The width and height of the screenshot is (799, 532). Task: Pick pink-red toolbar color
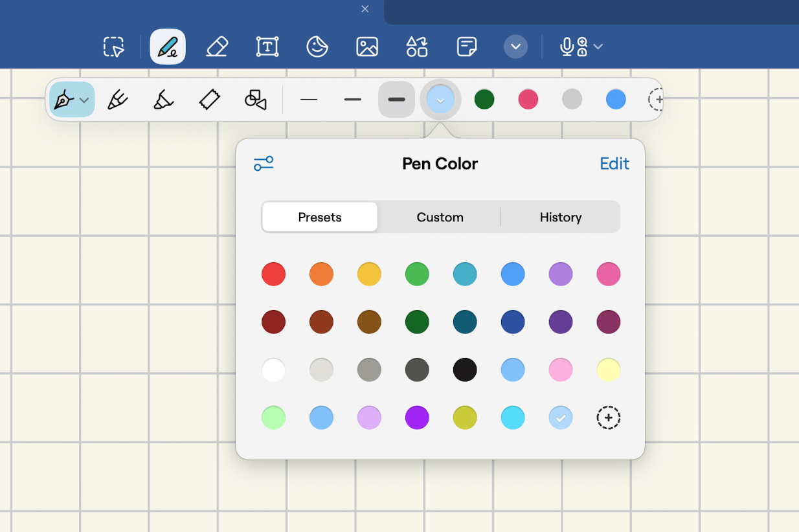tap(528, 100)
